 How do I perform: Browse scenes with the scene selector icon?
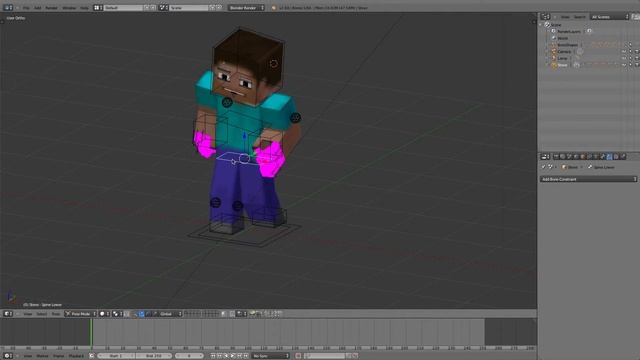163,8
